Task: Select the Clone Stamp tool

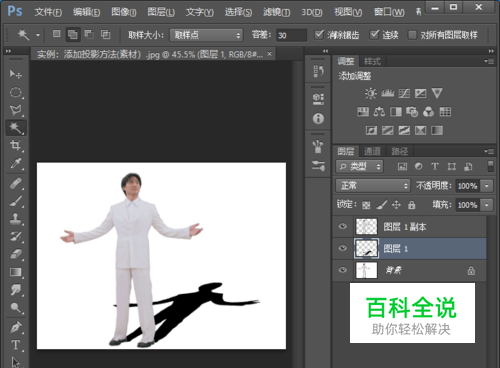Action: click(15, 219)
